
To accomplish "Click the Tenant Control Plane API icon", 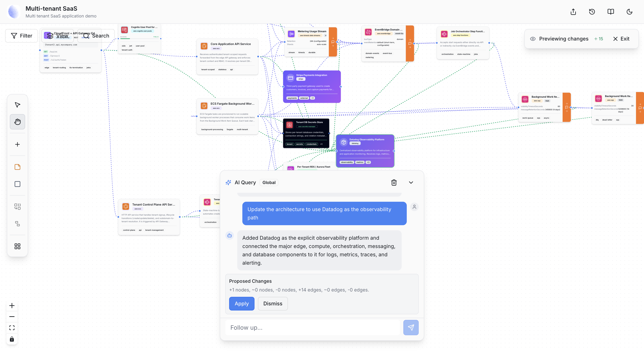I will (126, 207).
